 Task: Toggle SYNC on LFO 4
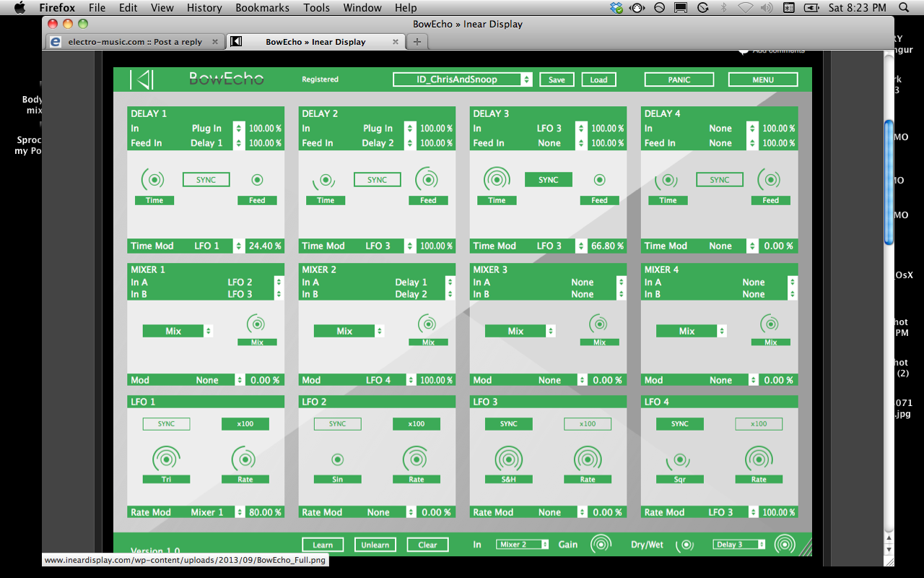pyautogui.click(x=679, y=424)
